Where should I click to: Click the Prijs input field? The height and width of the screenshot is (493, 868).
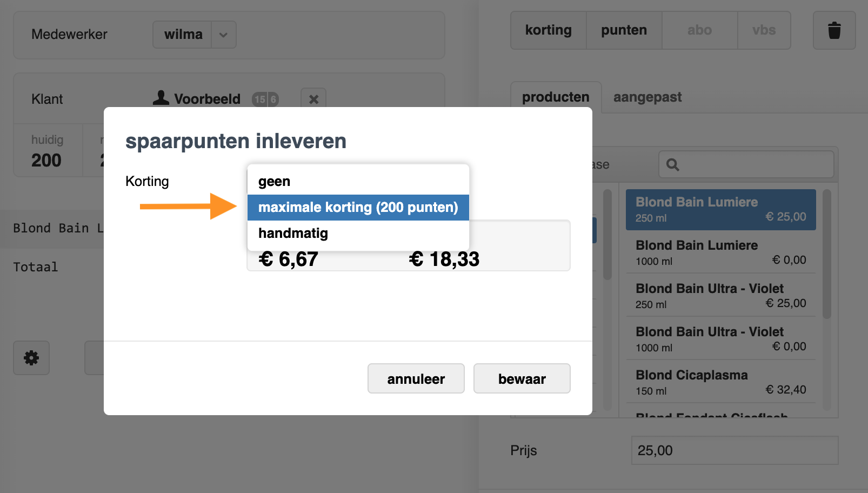click(x=735, y=450)
